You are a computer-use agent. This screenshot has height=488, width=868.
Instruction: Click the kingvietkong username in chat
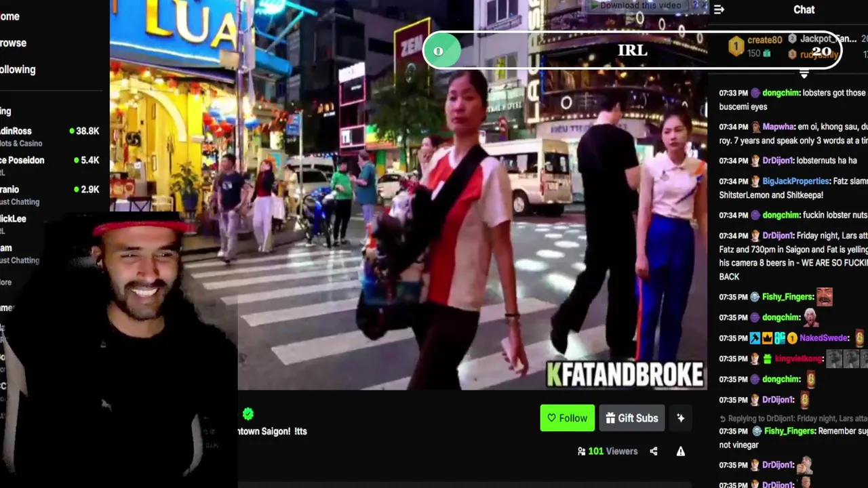pos(798,359)
